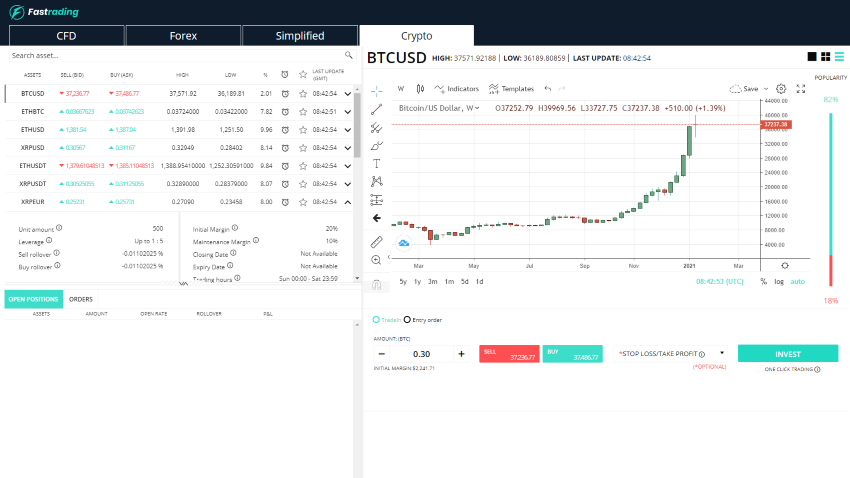850x478 pixels.
Task: Open candlestick chart style selector
Action: [x=420, y=89]
